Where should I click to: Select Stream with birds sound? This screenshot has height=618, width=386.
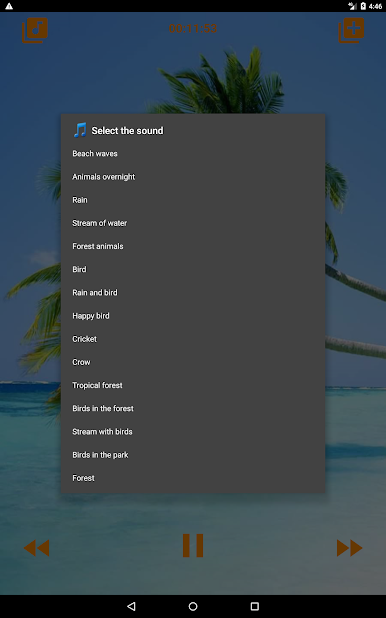[x=193, y=432]
